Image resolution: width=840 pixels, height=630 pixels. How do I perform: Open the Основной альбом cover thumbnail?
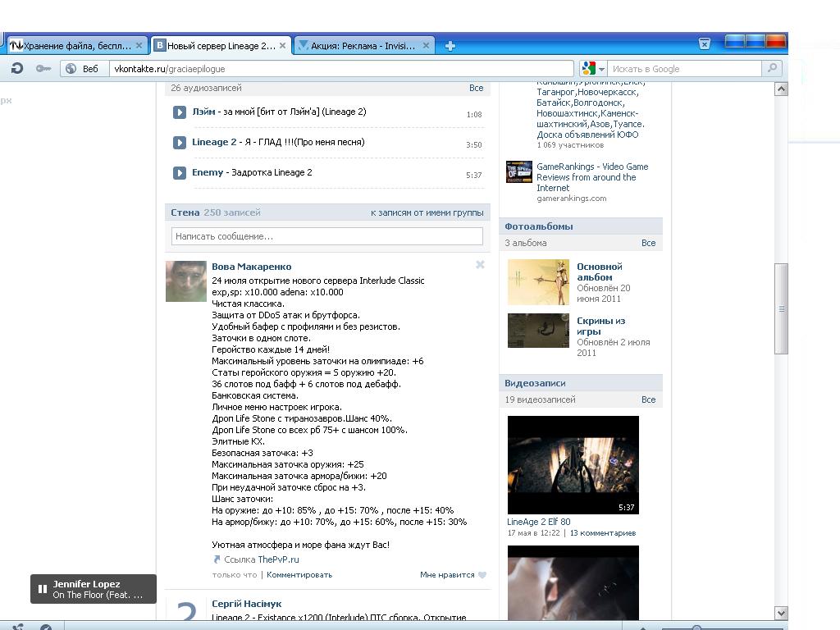point(538,282)
